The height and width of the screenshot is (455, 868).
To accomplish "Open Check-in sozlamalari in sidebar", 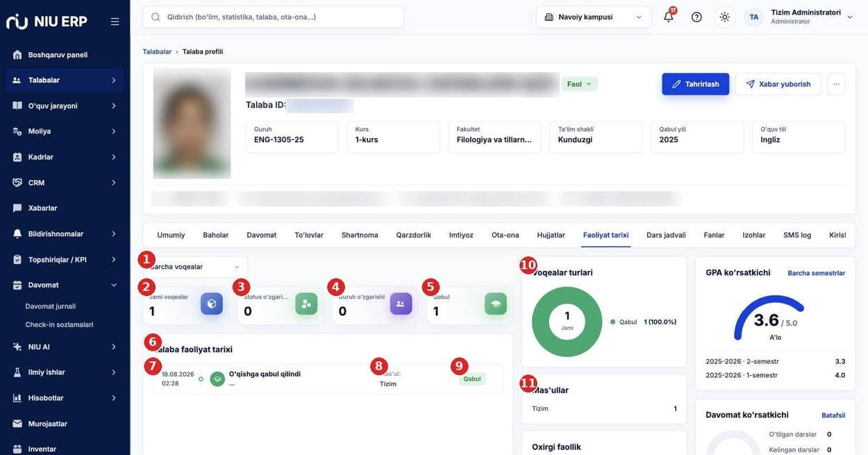I will (x=59, y=324).
